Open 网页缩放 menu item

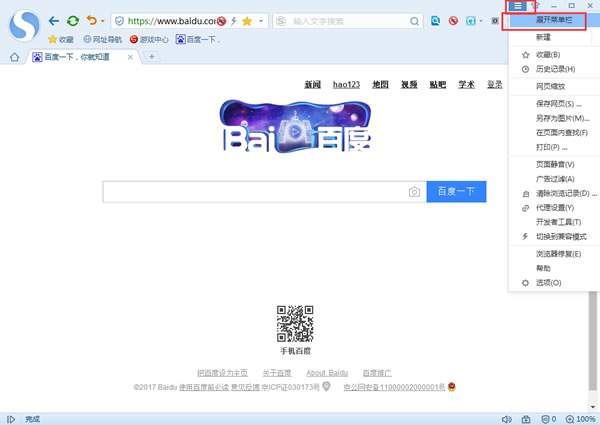[x=554, y=86]
